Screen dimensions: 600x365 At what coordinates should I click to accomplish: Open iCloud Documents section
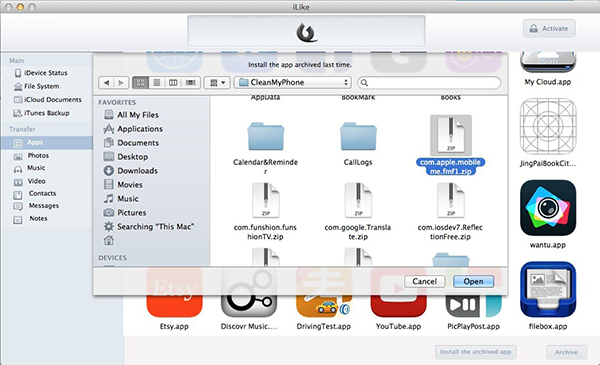[x=47, y=99]
